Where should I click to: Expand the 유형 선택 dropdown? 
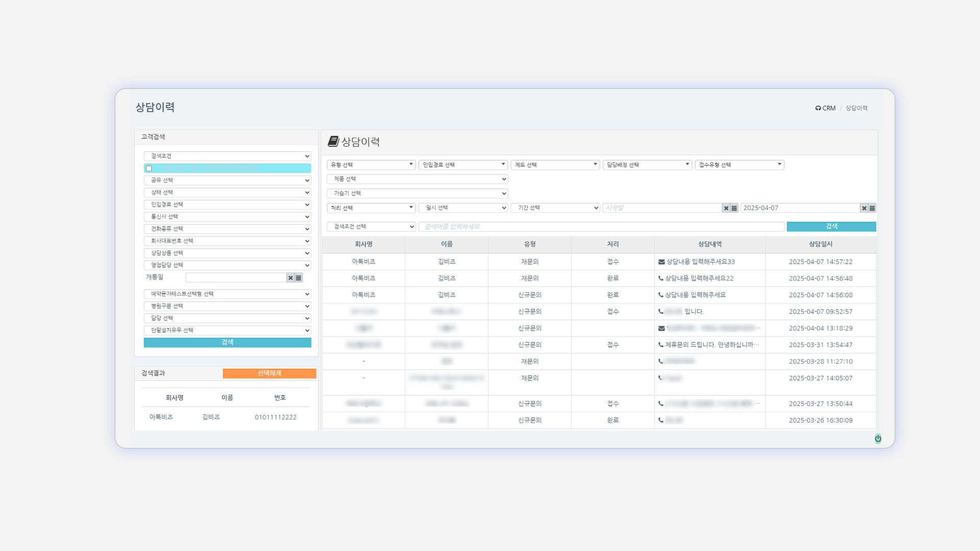coord(371,165)
